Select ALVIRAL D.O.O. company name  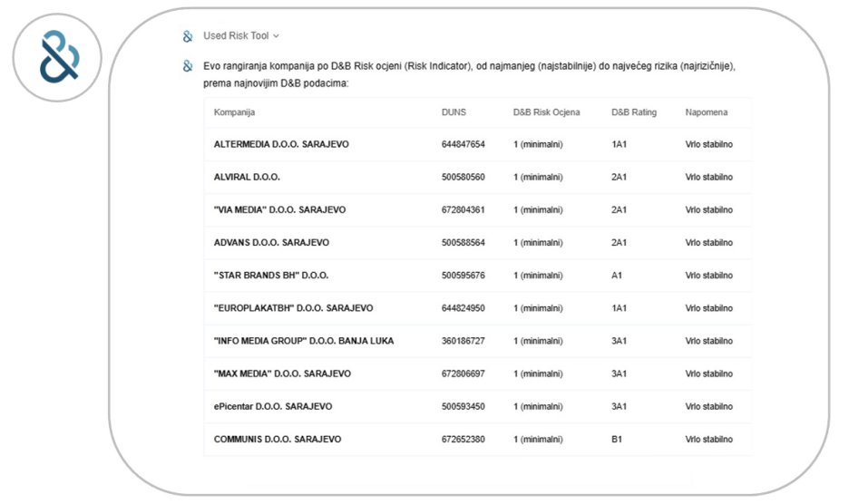coord(247,178)
